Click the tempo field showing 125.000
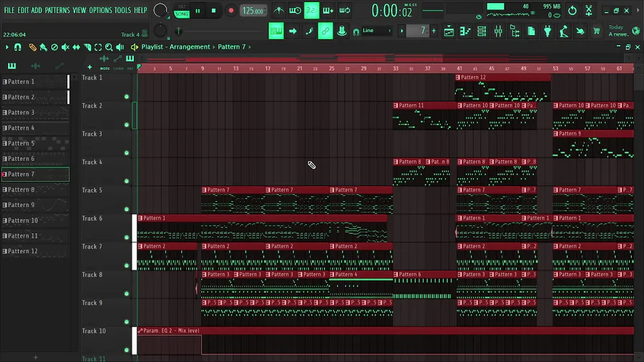This screenshot has height=362, width=644. 253,11
